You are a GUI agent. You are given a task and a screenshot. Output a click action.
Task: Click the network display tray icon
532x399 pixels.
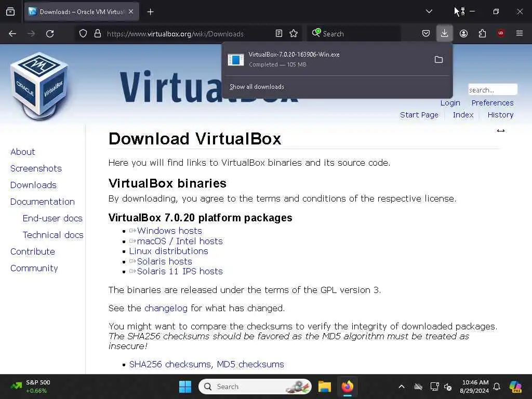(435, 387)
